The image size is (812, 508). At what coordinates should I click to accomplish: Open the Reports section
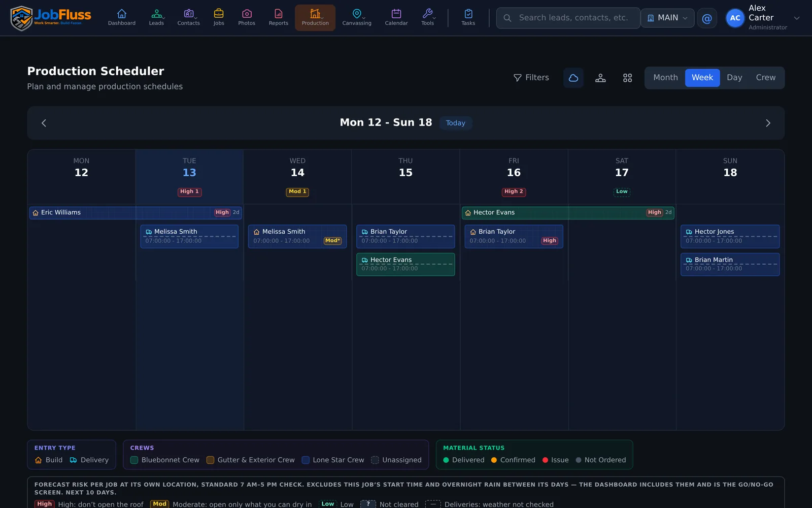(279, 17)
